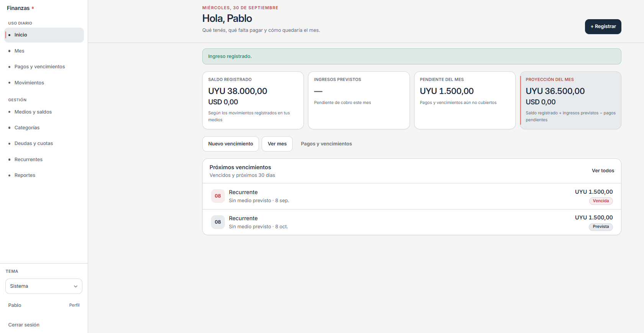This screenshot has width=644, height=333.
Task: Click the UYU 38.000,00 balance amount
Action: coord(238,91)
